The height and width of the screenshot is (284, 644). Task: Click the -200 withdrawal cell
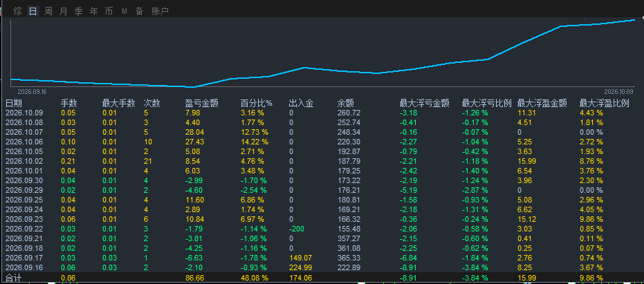click(297, 229)
